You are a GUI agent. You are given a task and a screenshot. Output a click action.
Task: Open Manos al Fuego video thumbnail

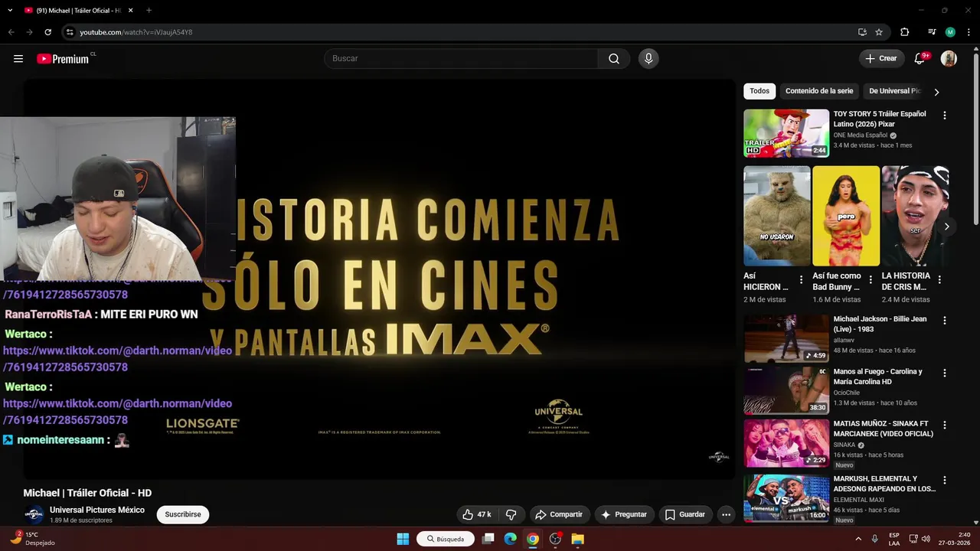786,390
